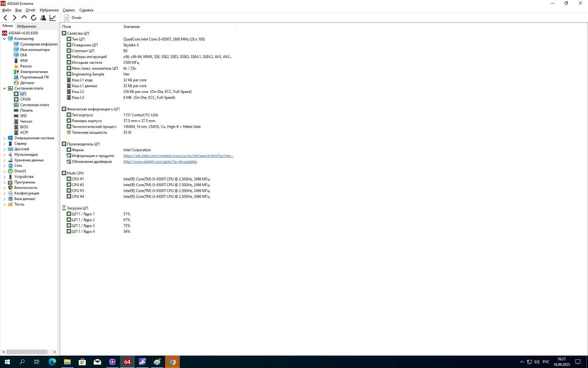Refresh the current page in the toolbar

click(x=34, y=18)
